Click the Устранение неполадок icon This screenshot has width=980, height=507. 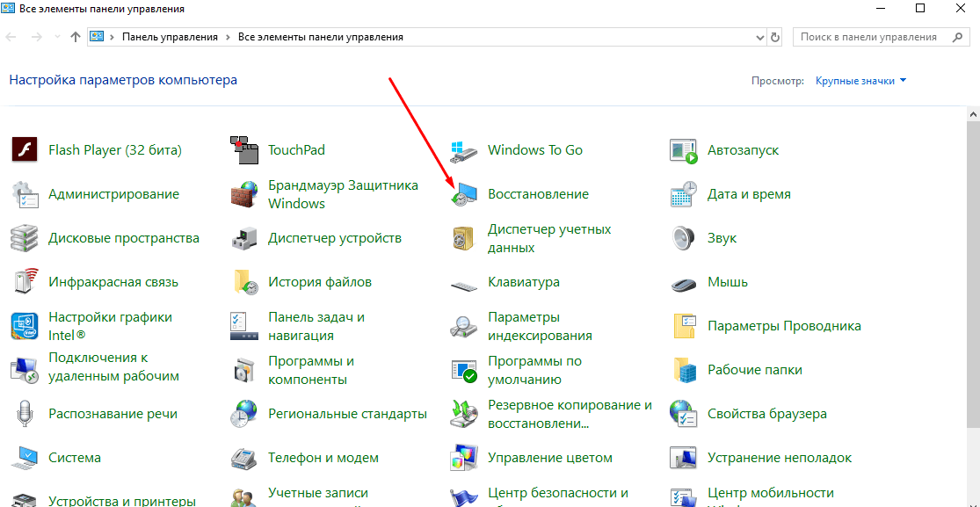point(684,459)
